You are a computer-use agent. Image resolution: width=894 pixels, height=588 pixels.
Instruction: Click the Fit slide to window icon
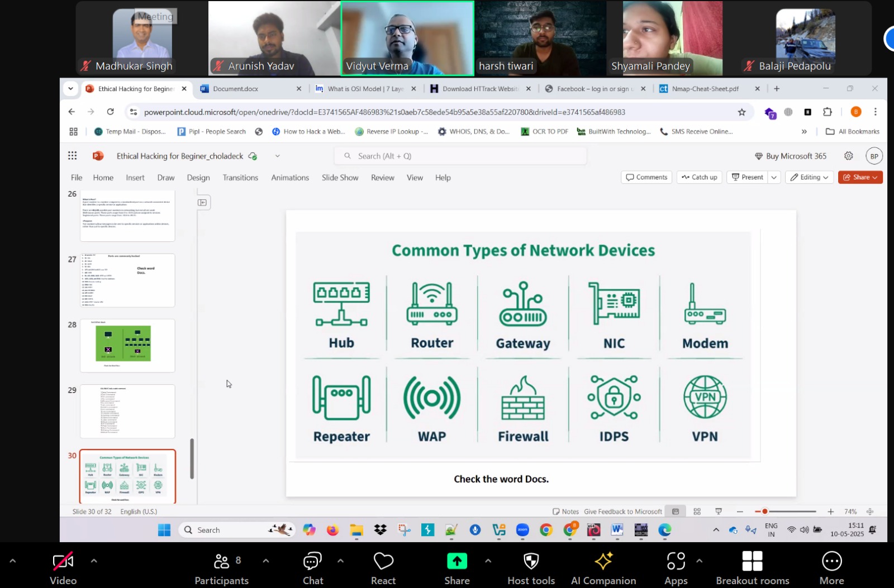pyautogui.click(x=870, y=511)
